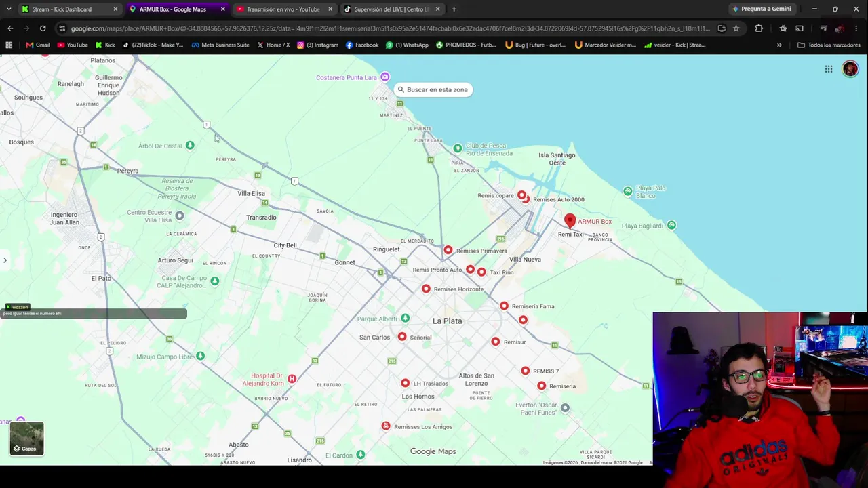
Task: Click the Arbol De Cristal park marker
Action: coord(190,146)
